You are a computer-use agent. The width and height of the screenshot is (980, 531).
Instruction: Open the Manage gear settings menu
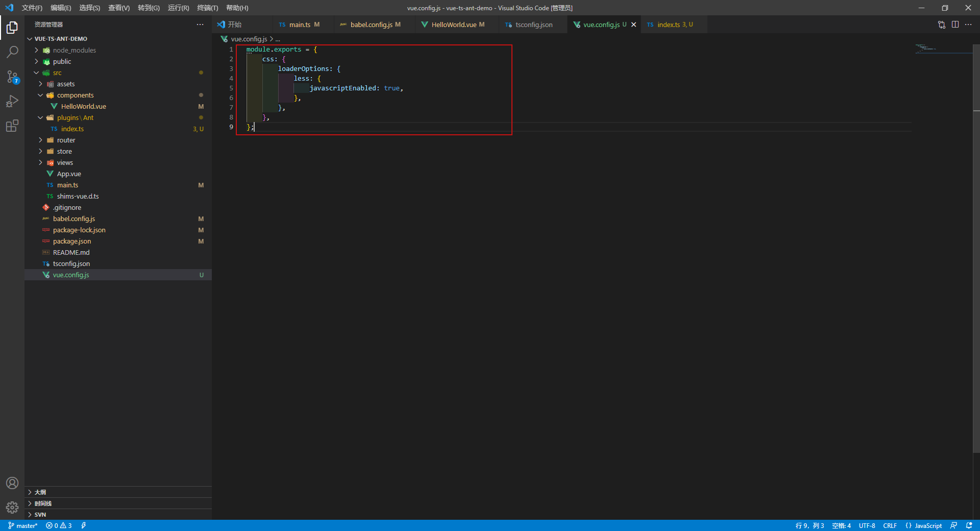12,507
